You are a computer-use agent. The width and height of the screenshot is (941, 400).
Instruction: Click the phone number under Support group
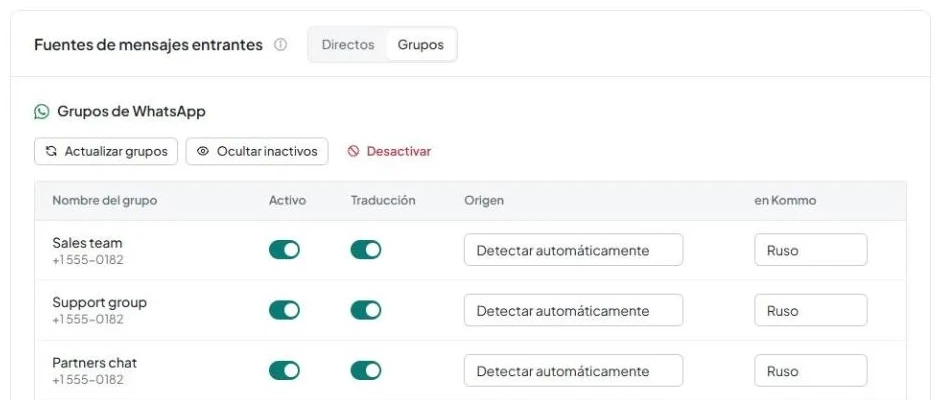[x=88, y=320]
